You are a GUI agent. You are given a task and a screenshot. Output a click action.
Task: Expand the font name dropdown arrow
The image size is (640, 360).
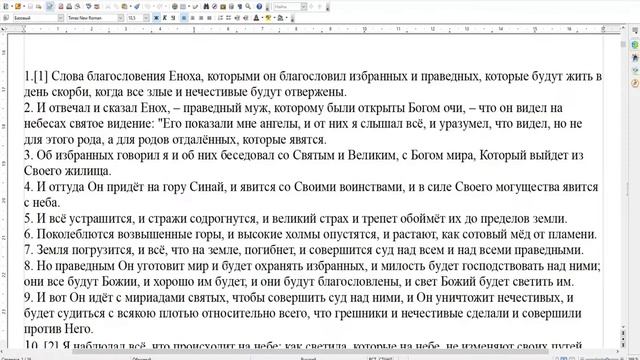pyautogui.click(x=120, y=18)
